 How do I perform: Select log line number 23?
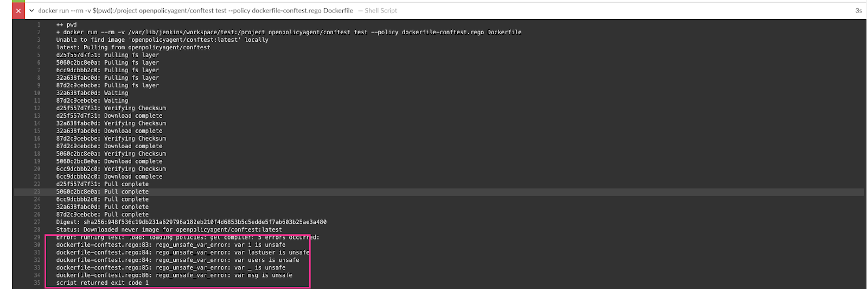pyautogui.click(x=37, y=192)
